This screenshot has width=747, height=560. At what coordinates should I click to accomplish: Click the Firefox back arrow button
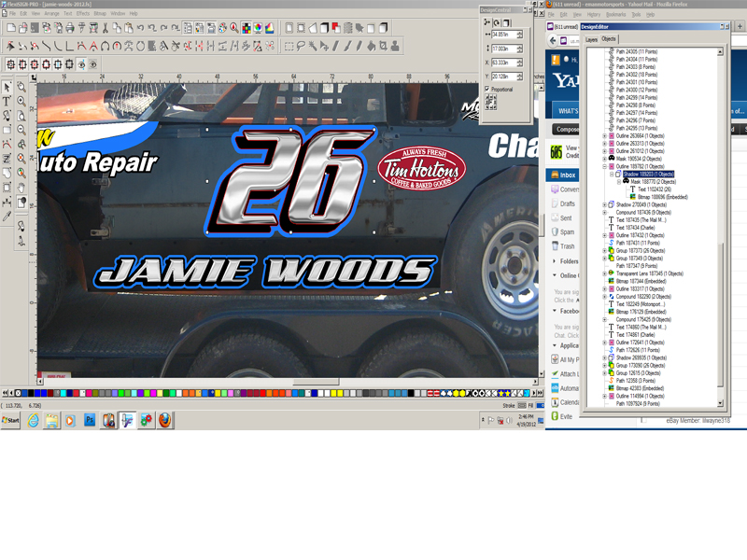tap(553, 40)
